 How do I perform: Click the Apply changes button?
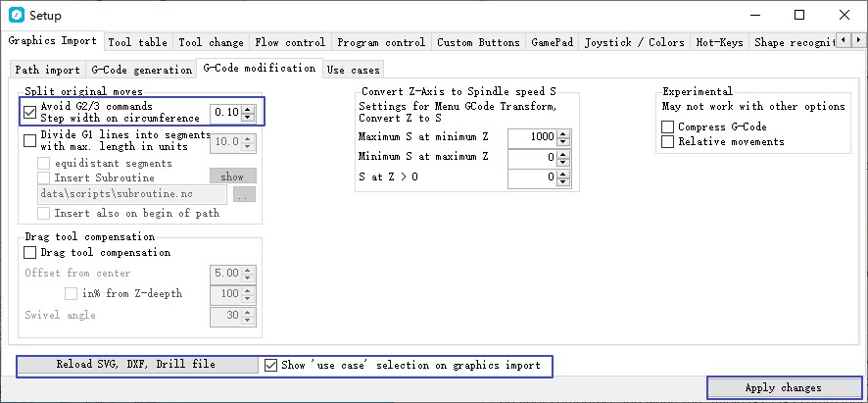click(783, 387)
